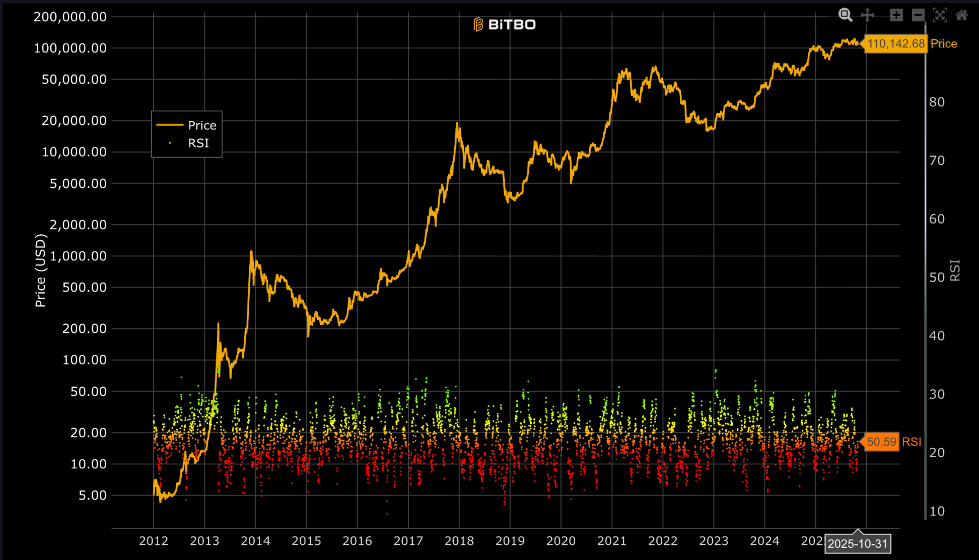This screenshot has width=979, height=560.
Task: Click the Zoom out minus icon
Action: [918, 15]
